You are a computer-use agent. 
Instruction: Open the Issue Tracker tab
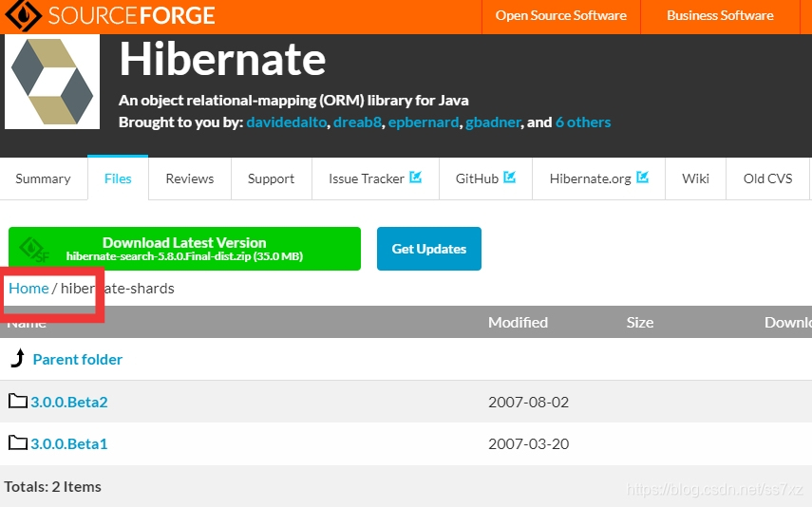click(375, 178)
